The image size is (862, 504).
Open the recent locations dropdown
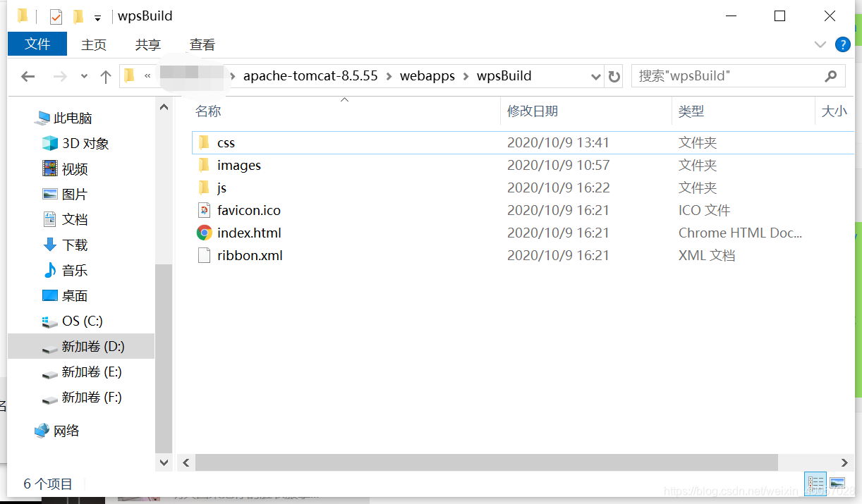[x=85, y=76]
